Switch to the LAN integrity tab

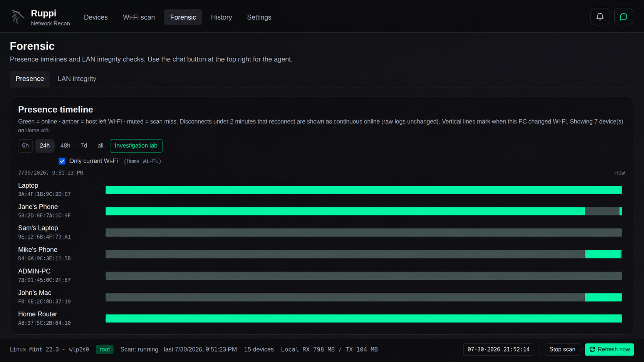[77, 79]
